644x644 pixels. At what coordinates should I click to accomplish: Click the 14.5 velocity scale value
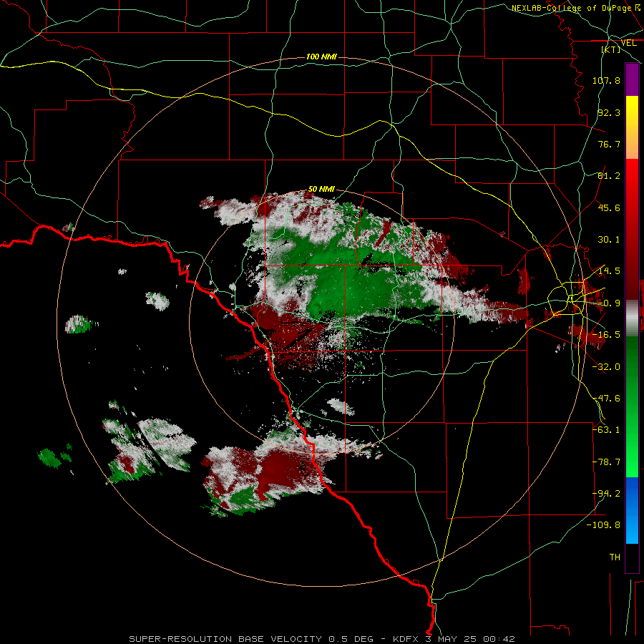point(609,271)
